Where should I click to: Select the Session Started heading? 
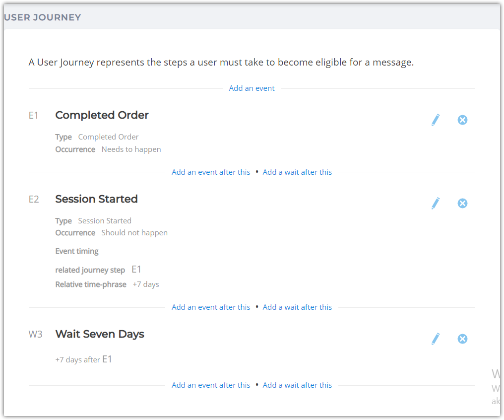pyautogui.click(x=96, y=199)
